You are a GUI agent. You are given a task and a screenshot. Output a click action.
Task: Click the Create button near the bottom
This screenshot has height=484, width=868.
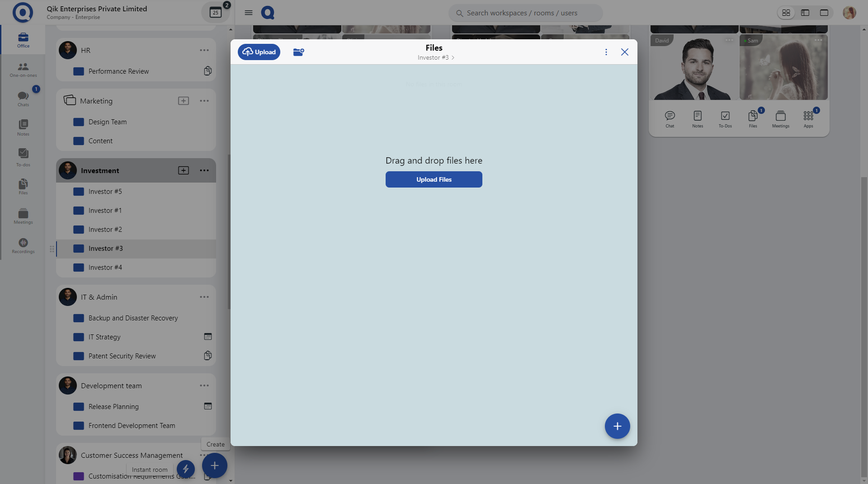coord(215,444)
